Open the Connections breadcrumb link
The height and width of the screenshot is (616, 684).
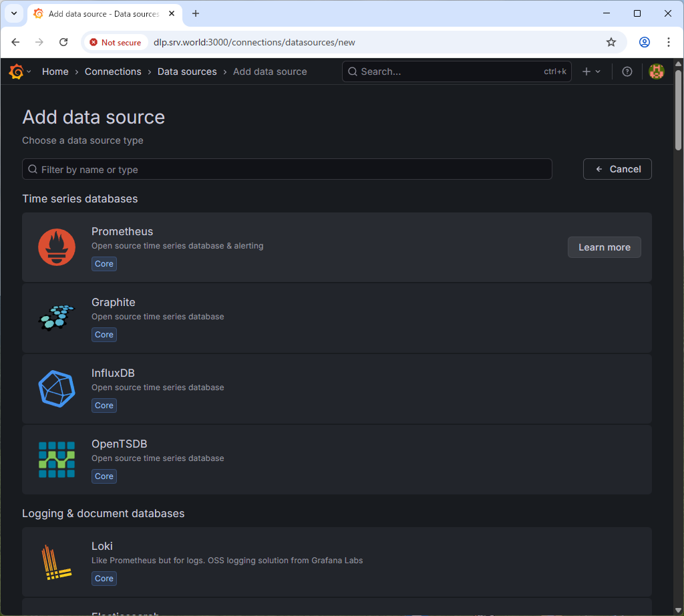(x=113, y=71)
